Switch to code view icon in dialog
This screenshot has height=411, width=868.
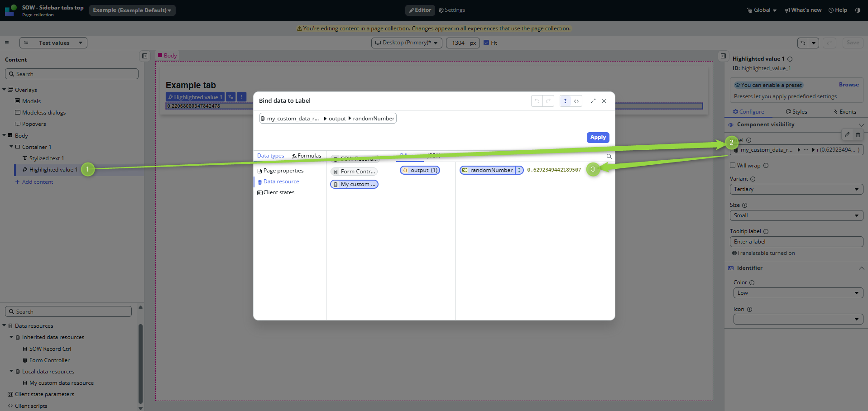coord(576,101)
